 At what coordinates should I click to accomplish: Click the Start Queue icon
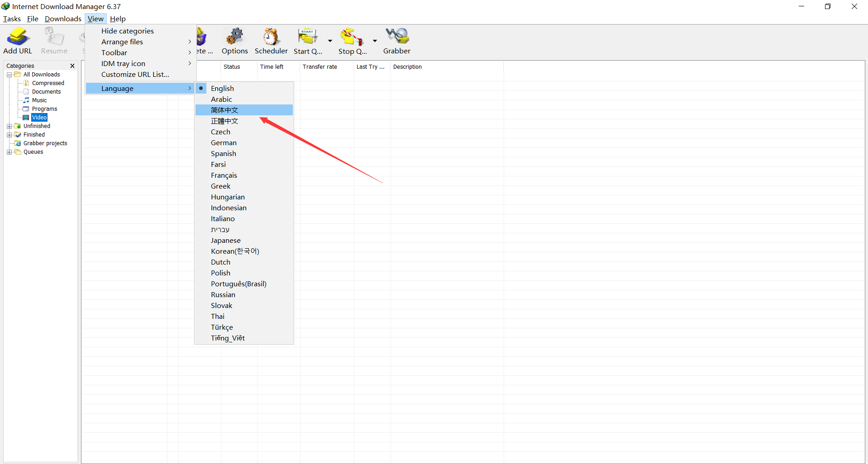(308, 36)
